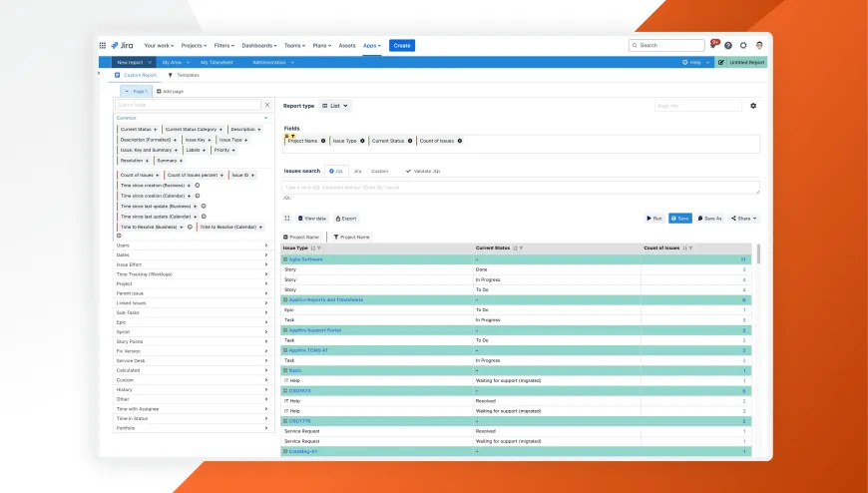
Task: Click the Save report button
Action: [x=679, y=219]
